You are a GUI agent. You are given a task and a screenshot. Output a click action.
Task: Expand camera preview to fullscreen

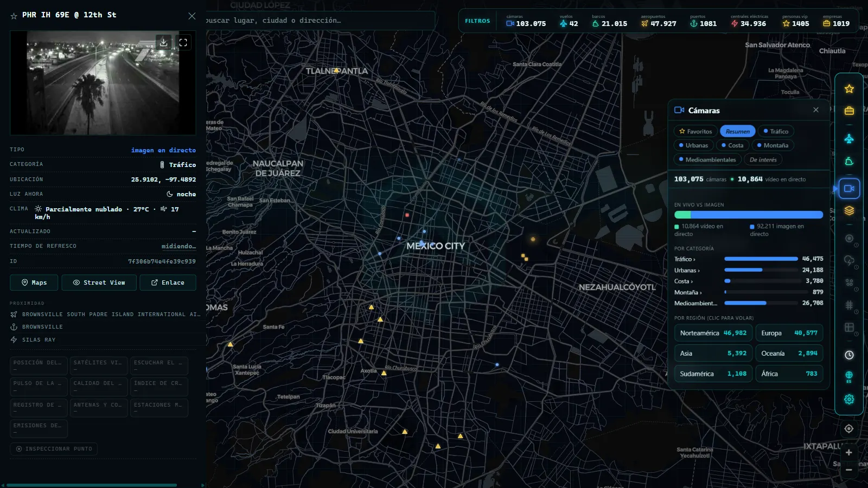coord(183,42)
